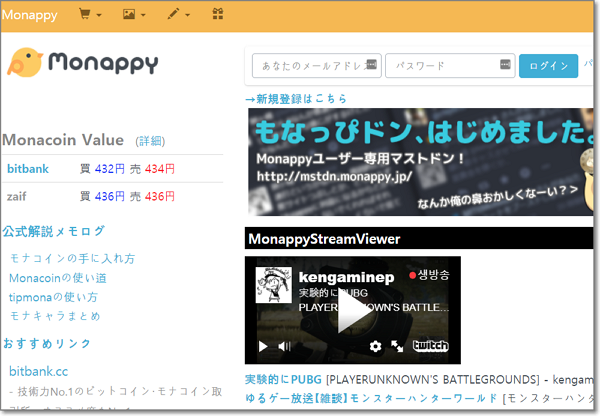Toggle fullscreen on the Twitch player
Image resolution: width=600 pixels, height=416 pixels.
(x=397, y=346)
